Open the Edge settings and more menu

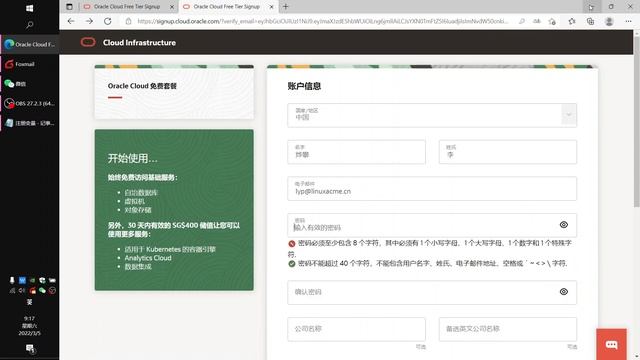628,21
